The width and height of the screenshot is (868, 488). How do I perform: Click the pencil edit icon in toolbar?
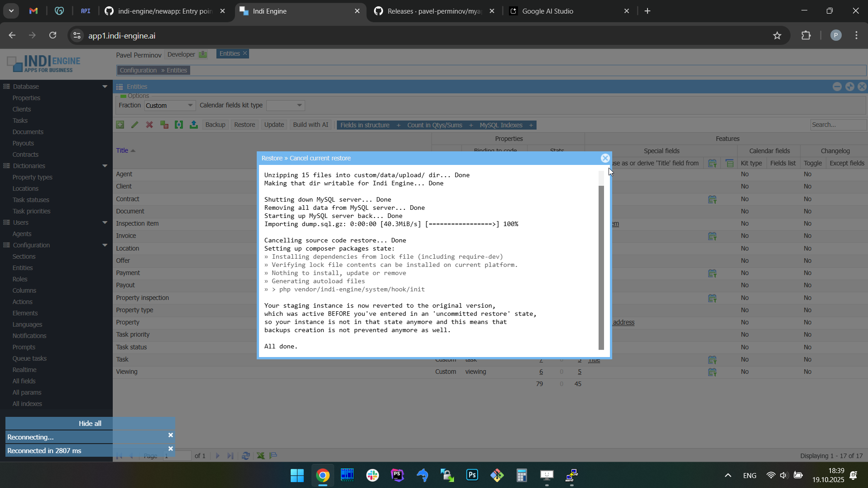click(135, 125)
